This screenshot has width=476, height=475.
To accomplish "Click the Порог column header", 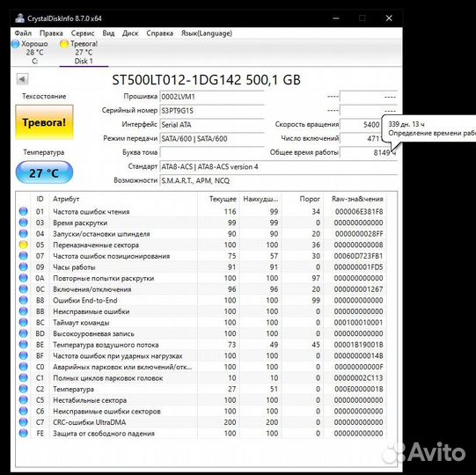I will tap(303, 199).
